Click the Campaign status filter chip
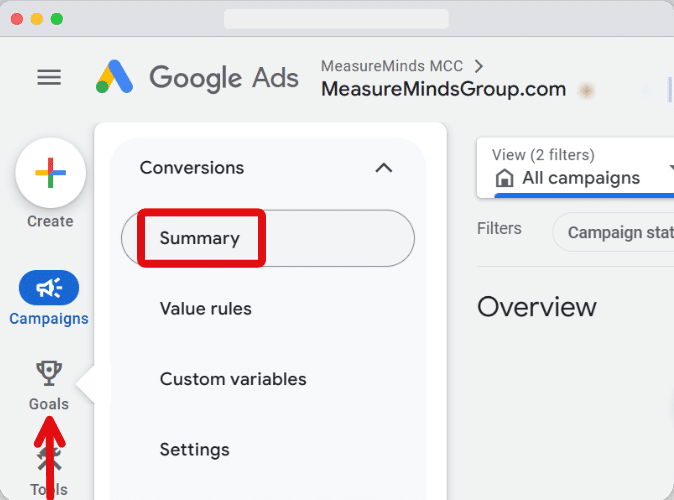The width and height of the screenshot is (674, 500). pyautogui.click(x=615, y=232)
